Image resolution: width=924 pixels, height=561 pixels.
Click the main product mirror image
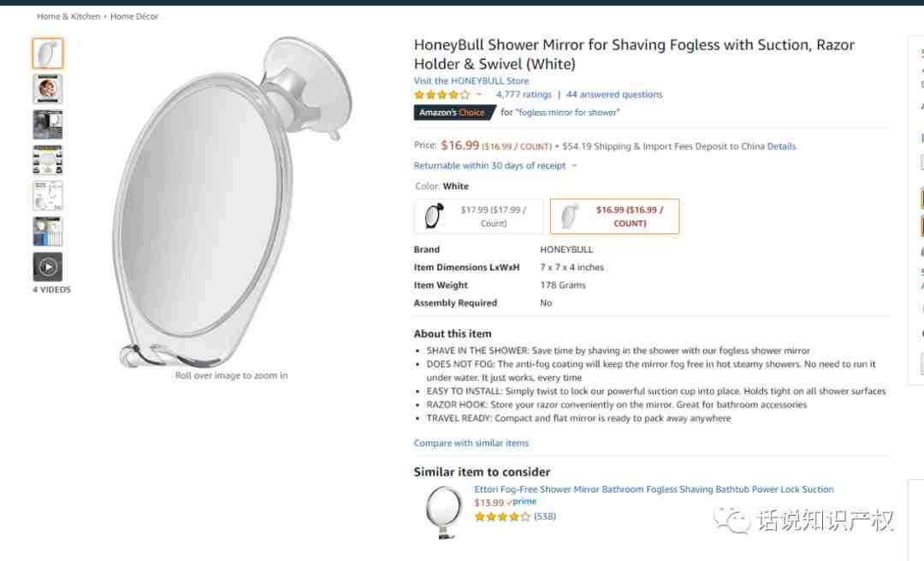click(232, 200)
